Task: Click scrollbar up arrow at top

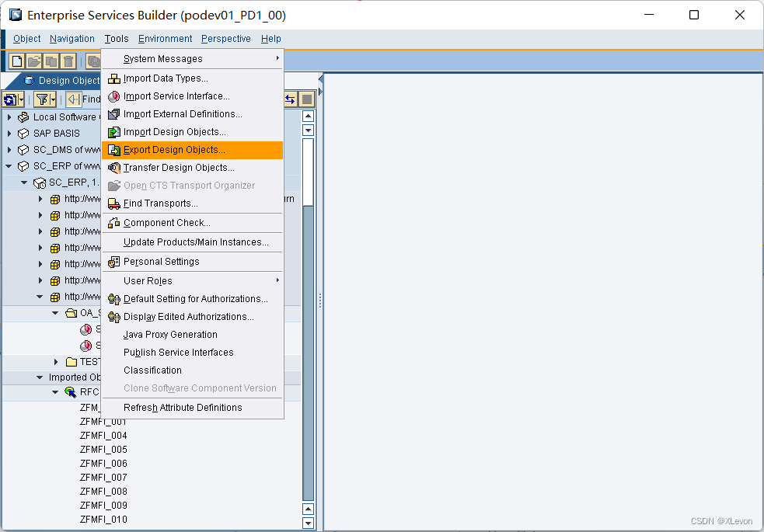Action: click(308, 116)
